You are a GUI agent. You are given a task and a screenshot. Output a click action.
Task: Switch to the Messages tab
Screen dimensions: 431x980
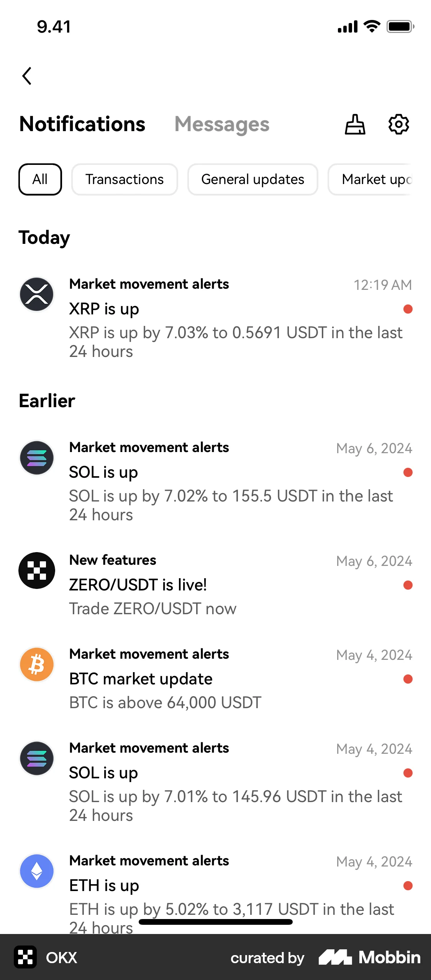point(222,125)
